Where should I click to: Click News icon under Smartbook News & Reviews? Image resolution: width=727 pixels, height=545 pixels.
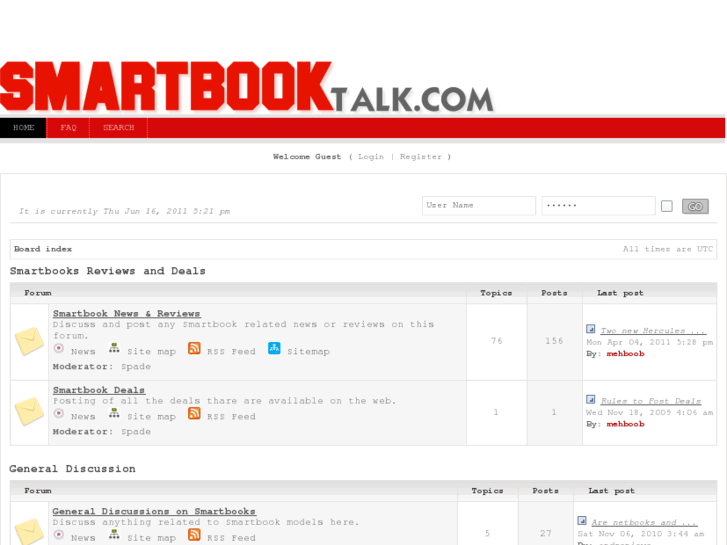(x=58, y=348)
